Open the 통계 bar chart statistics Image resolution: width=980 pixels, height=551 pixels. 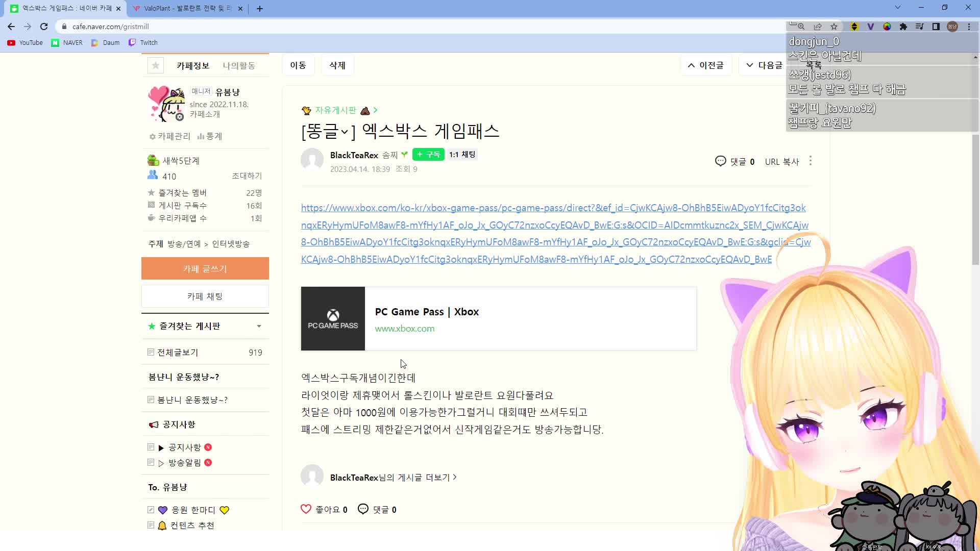[210, 136]
